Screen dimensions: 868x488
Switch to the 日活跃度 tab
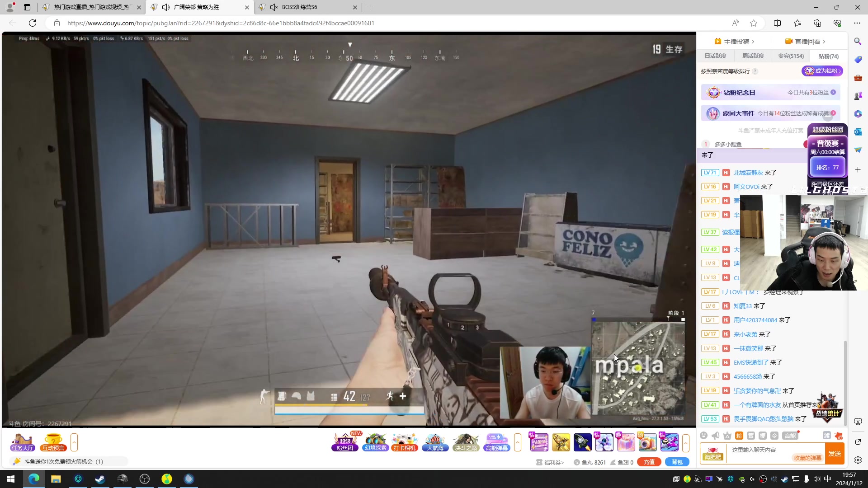716,56
